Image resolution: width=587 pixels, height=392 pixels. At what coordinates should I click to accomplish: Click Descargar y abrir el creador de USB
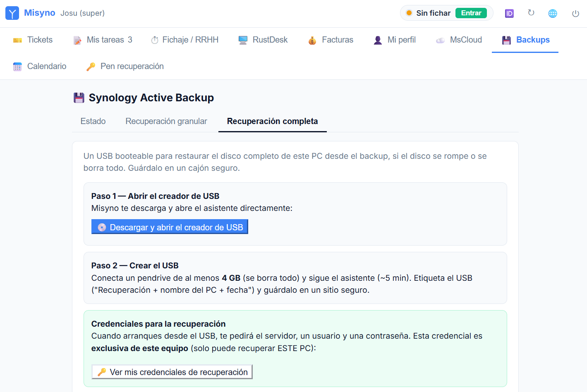(x=170, y=227)
